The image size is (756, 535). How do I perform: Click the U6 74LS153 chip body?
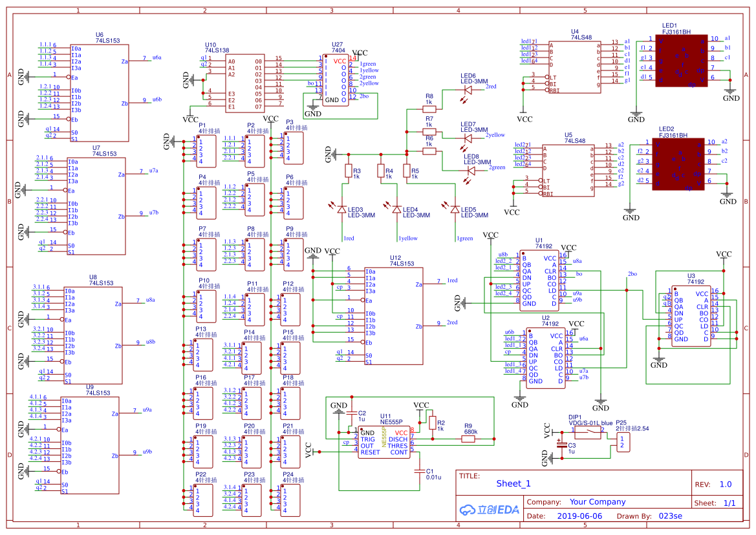[100, 93]
